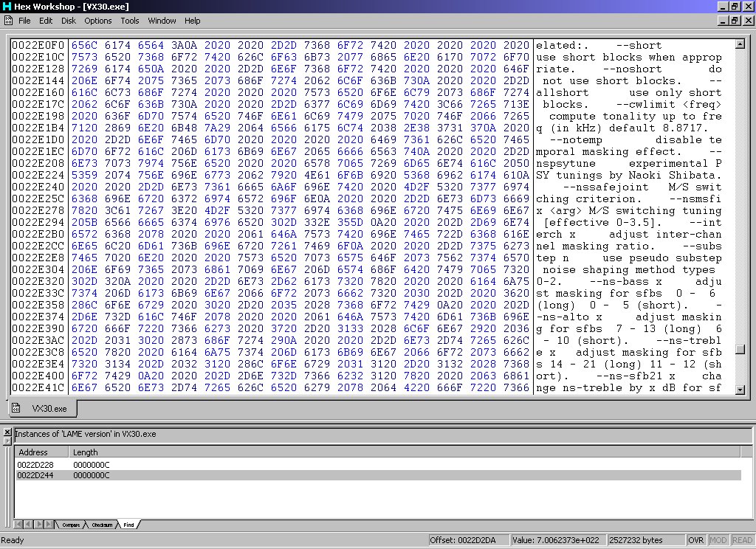Minimize the Hex Workshop application window
The image size is (756, 549).
coord(723,6)
